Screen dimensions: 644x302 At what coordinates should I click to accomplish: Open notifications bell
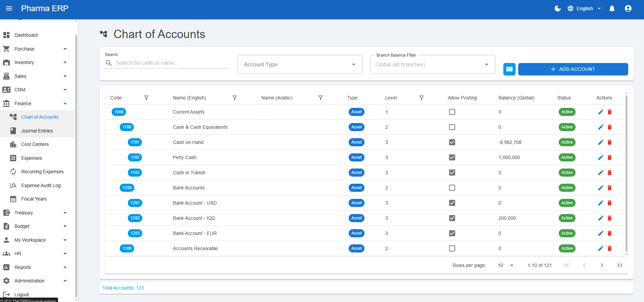pos(612,8)
